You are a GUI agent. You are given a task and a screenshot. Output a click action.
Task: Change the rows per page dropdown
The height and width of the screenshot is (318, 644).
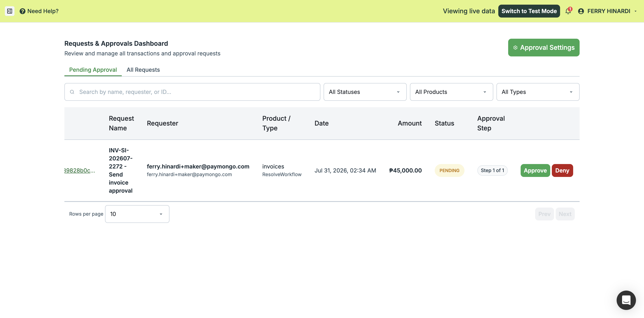[137, 214]
